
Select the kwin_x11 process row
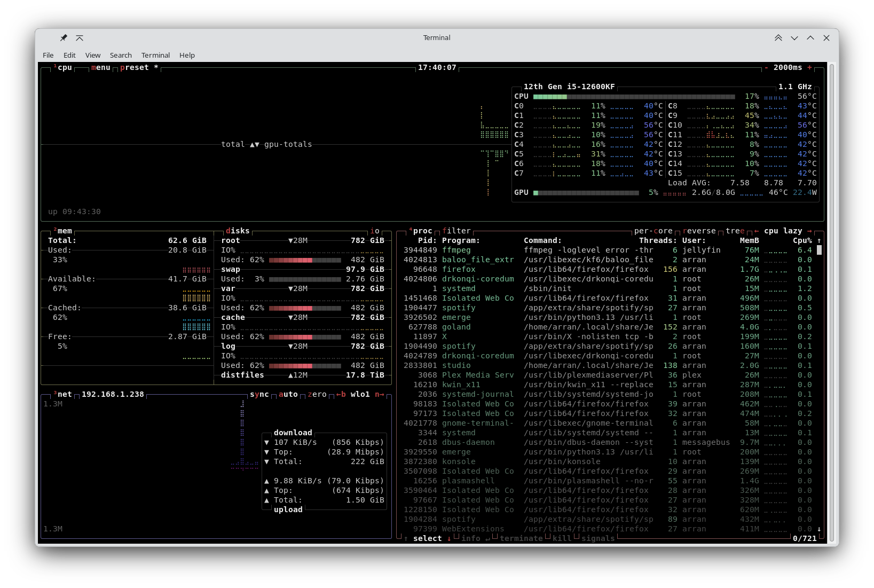click(608, 385)
